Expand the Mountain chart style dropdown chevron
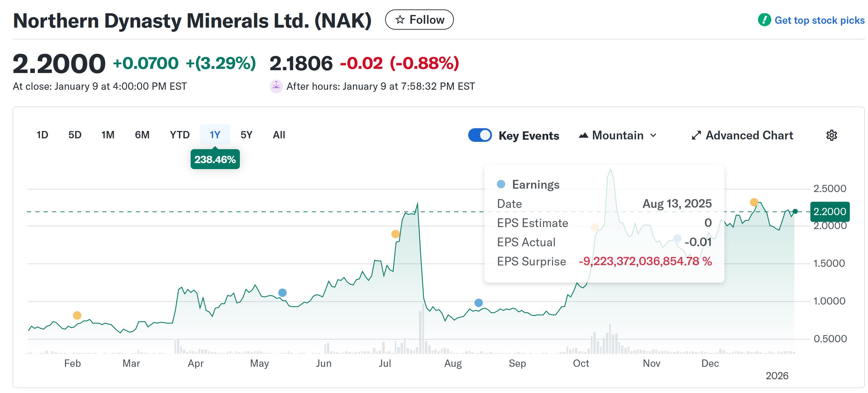The height and width of the screenshot is (393, 868). (x=653, y=135)
